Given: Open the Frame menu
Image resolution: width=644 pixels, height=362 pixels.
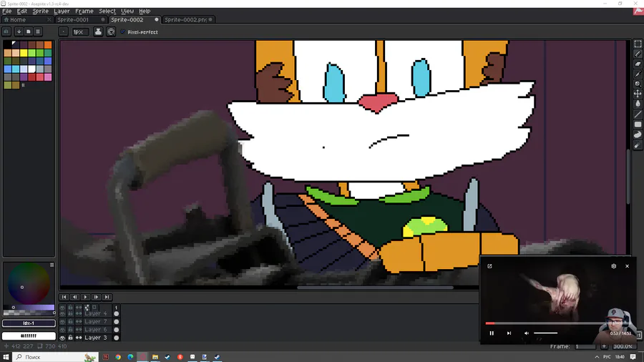Looking at the screenshot, I should tap(84, 11).
